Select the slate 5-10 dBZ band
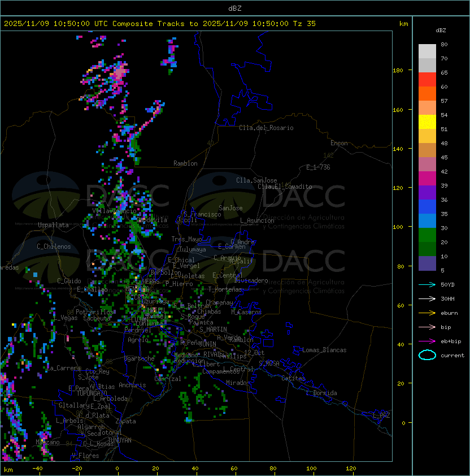 click(427, 263)
